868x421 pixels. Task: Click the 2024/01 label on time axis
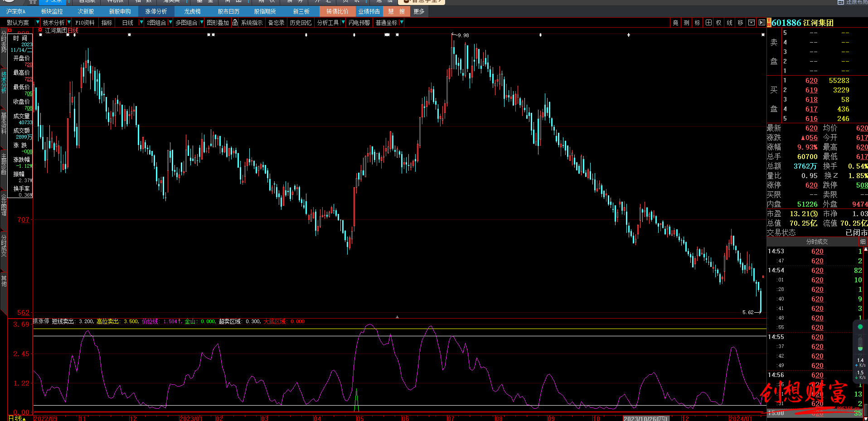740,418
